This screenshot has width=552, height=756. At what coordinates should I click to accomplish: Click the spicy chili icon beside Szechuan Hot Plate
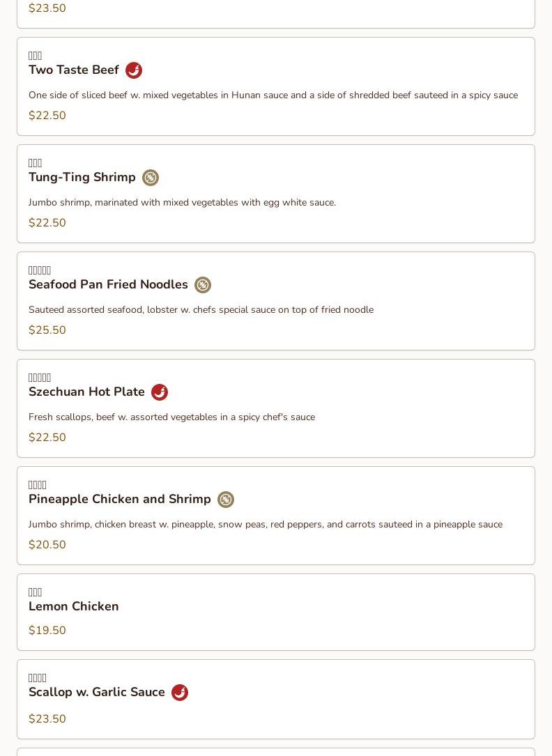160,392
